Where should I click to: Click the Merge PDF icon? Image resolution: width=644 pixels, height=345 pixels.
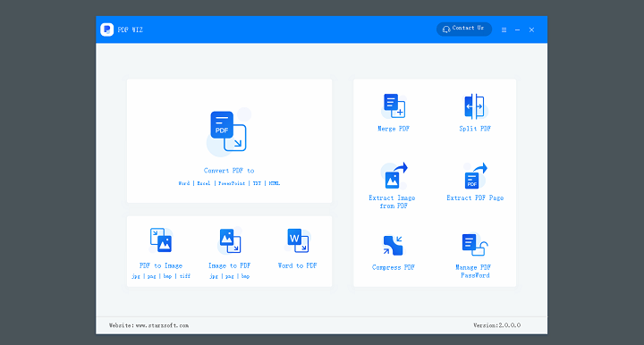394,105
